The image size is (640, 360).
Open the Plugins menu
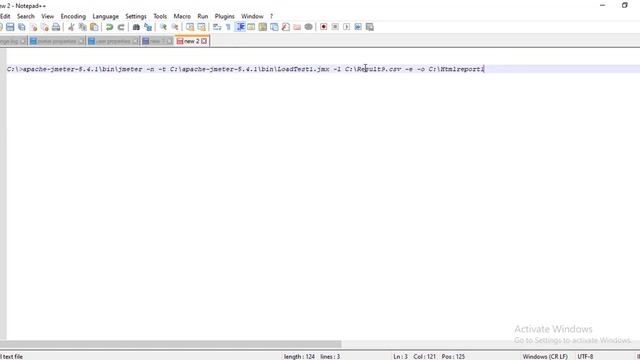click(x=224, y=16)
